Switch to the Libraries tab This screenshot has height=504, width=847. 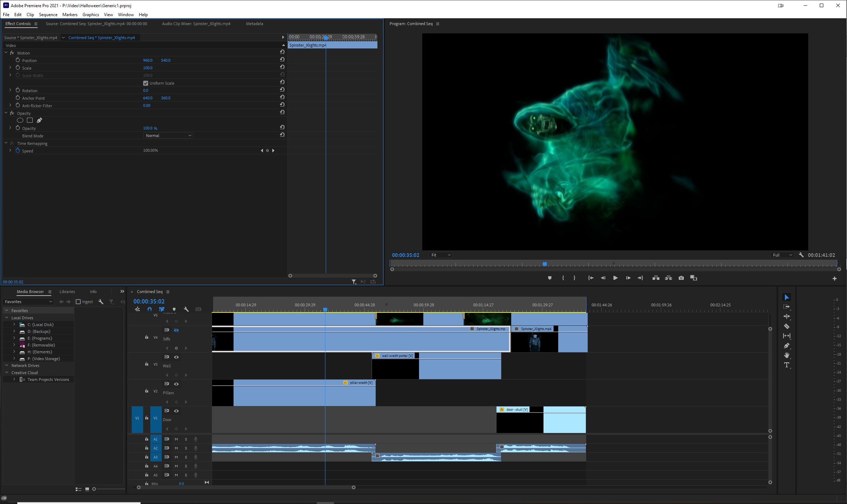click(x=67, y=292)
